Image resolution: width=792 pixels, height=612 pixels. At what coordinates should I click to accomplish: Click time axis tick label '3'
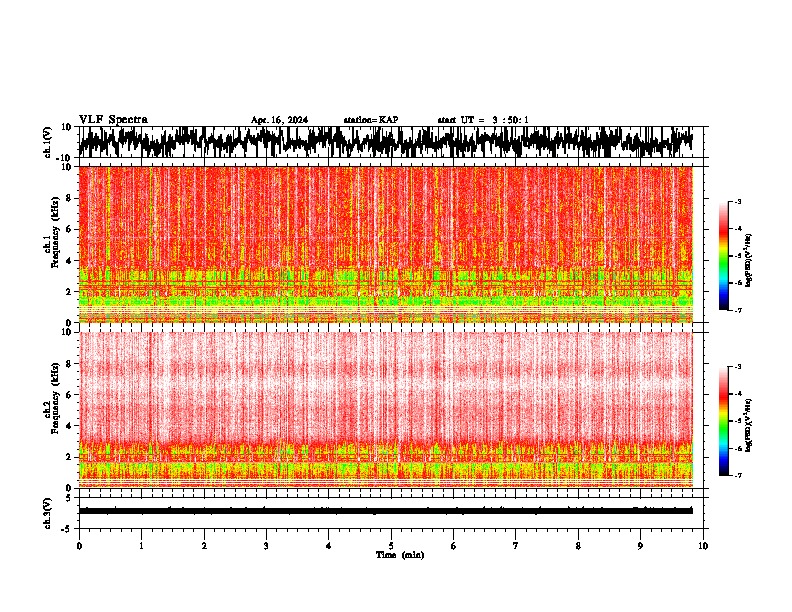[266, 546]
